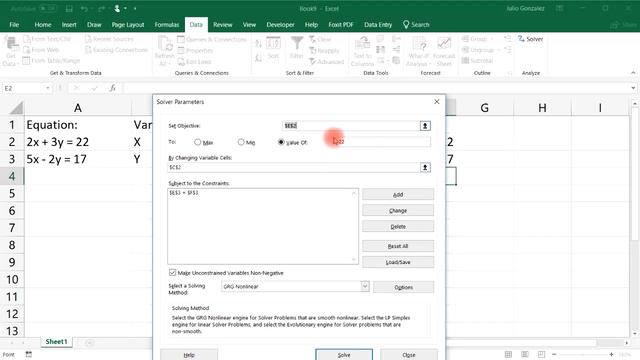
Task: Click From Table/Range in the ribbon
Action: 51,60
